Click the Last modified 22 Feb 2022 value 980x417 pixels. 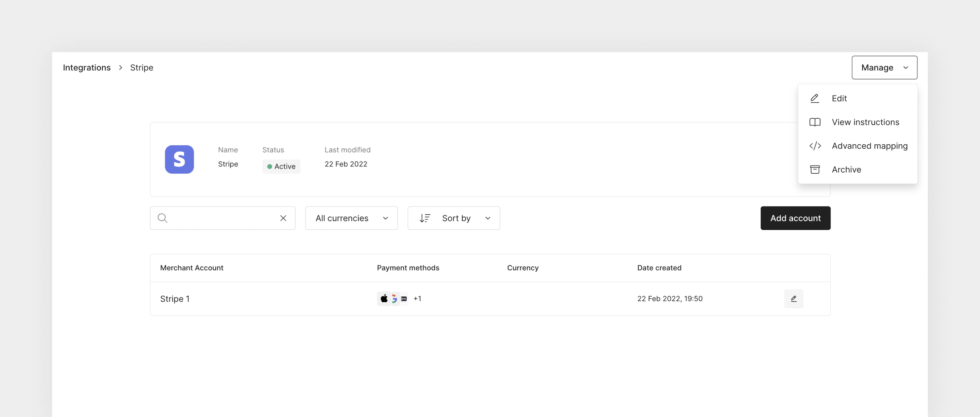coord(345,164)
